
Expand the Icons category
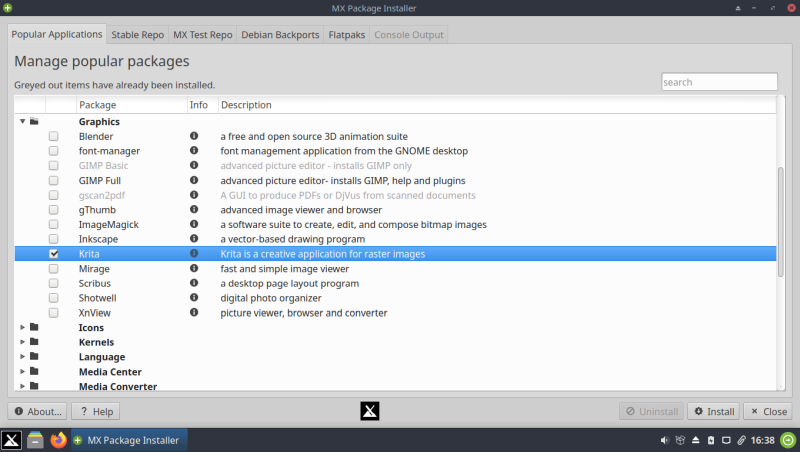[x=22, y=327]
